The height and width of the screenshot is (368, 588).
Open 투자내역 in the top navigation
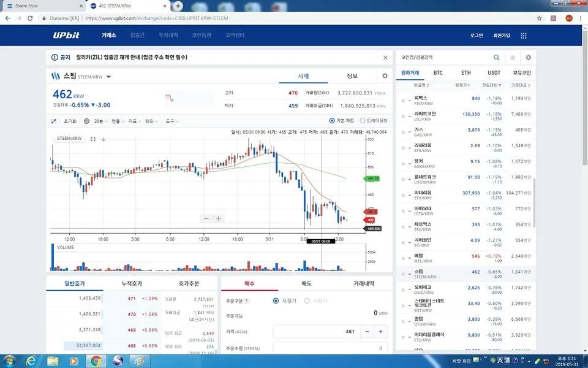click(x=168, y=35)
